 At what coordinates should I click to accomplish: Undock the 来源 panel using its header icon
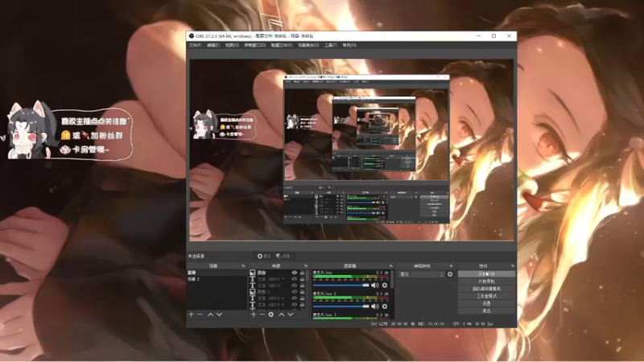coord(306,266)
